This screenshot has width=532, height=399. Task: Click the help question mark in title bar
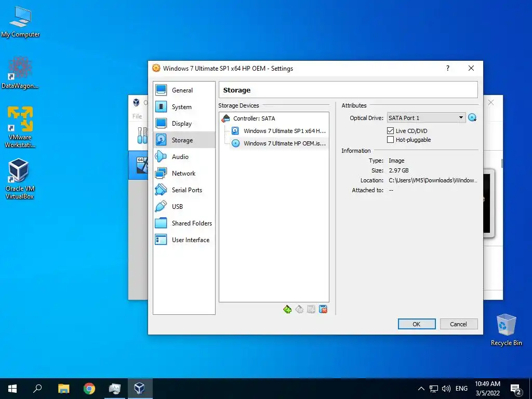pyautogui.click(x=448, y=68)
